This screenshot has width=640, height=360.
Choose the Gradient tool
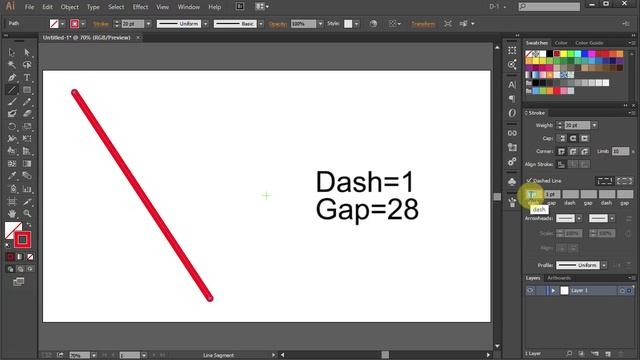click(27, 164)
